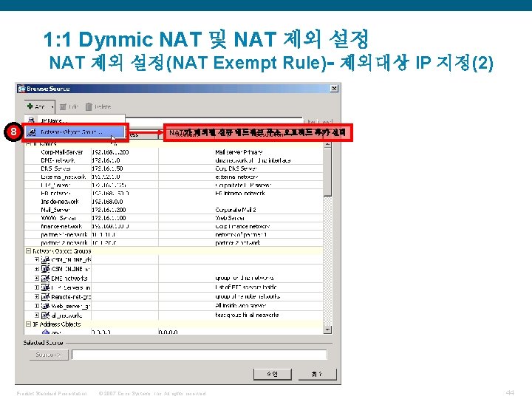This screenshot has height=399, width=532.
Task: Click the scrollbar up arrow of the list
Action: (x=327, y=144)
